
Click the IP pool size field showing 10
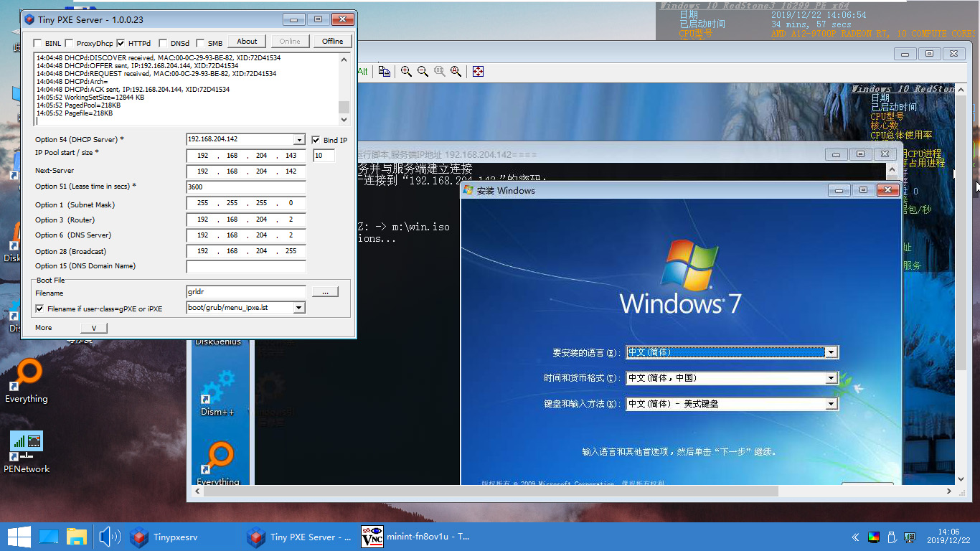pos(324,155)
